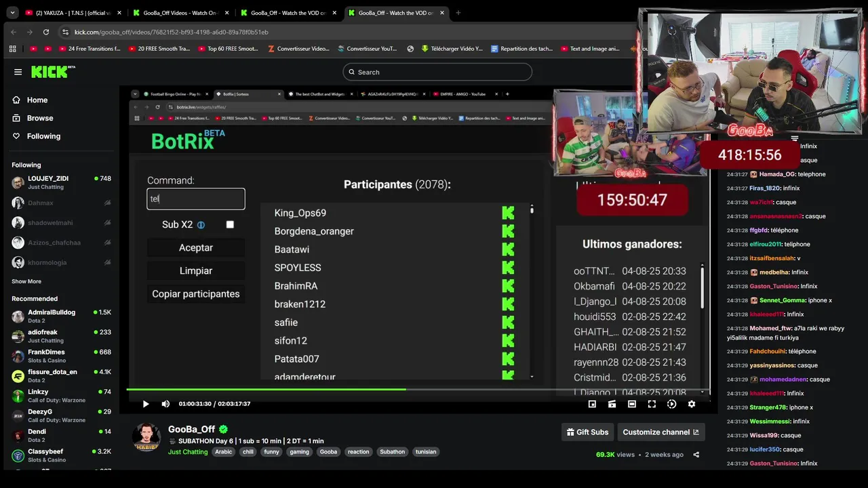Click GooBa_Off channel name
Screen dimensions: 868x488
[191, 429]
